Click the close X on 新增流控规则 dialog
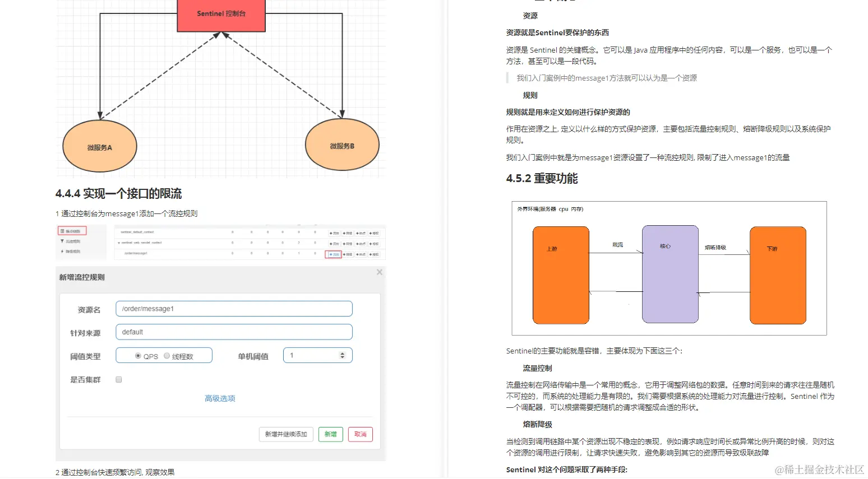 tap(379, 272)
